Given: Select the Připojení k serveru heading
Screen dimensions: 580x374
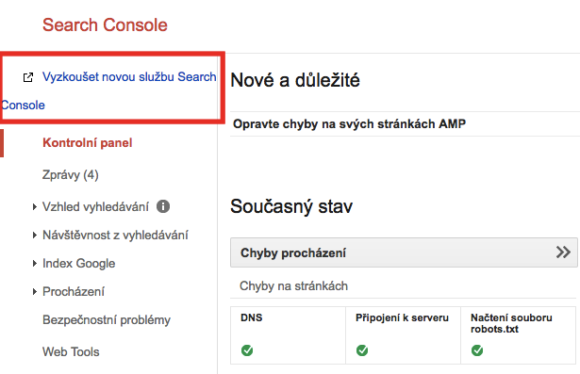Looking at the screenshot, I should [x=402, y=318].
